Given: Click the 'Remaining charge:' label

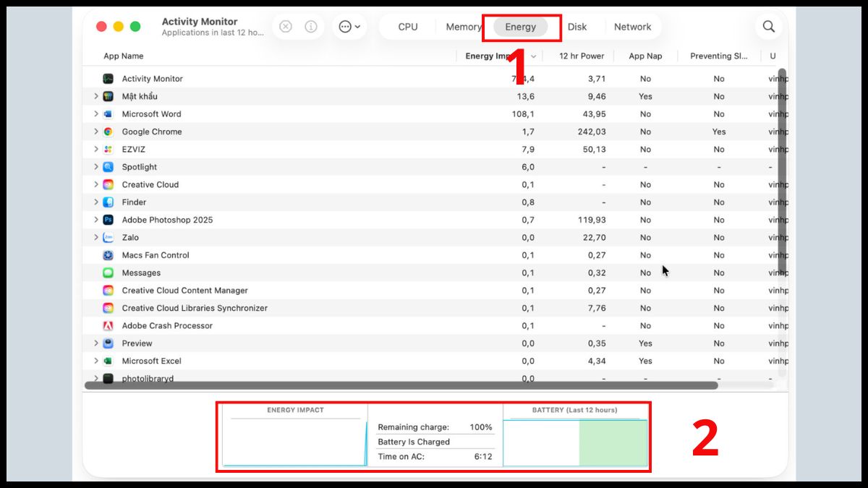Looking at the screenshot, I should tap(413, 427).
